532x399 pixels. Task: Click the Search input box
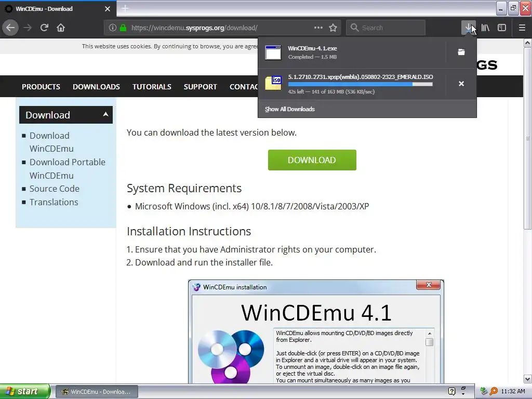pos(385,28)
